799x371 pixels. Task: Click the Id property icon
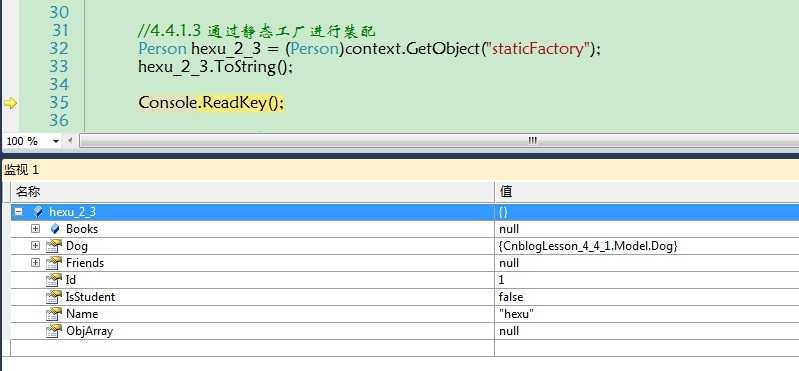pos(54,280)
